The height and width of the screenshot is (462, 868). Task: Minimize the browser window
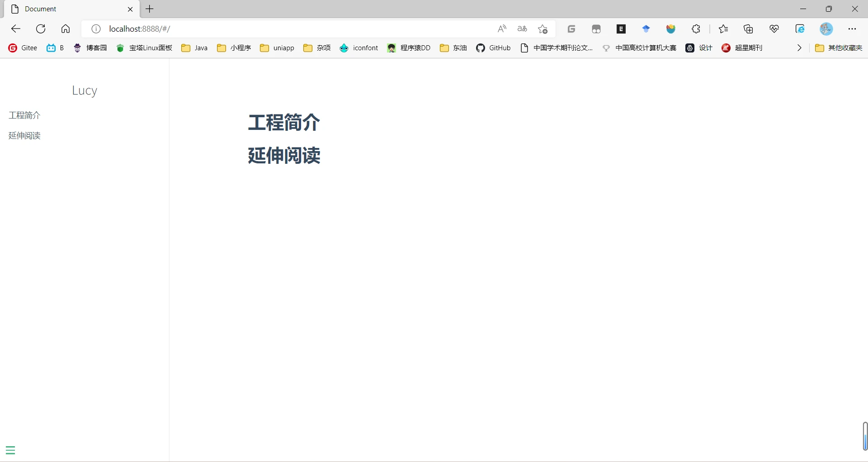803,9
